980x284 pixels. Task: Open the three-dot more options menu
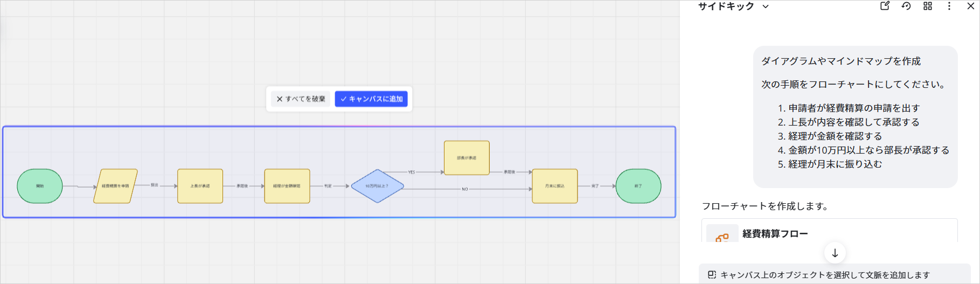point(949,6)
